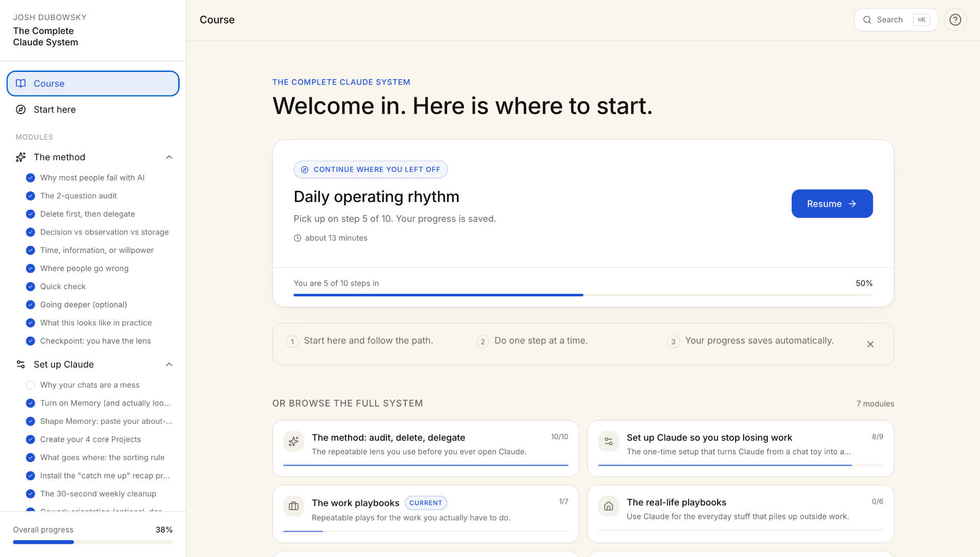Click the sparkle icon on The method card
980x557 pixels.
(x=293, y=442)
